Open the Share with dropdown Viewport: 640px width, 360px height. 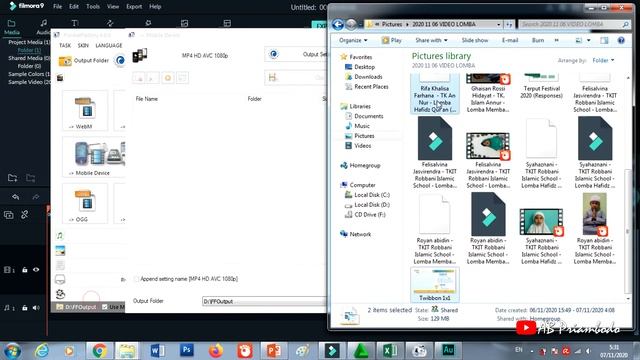click(431, 40)
